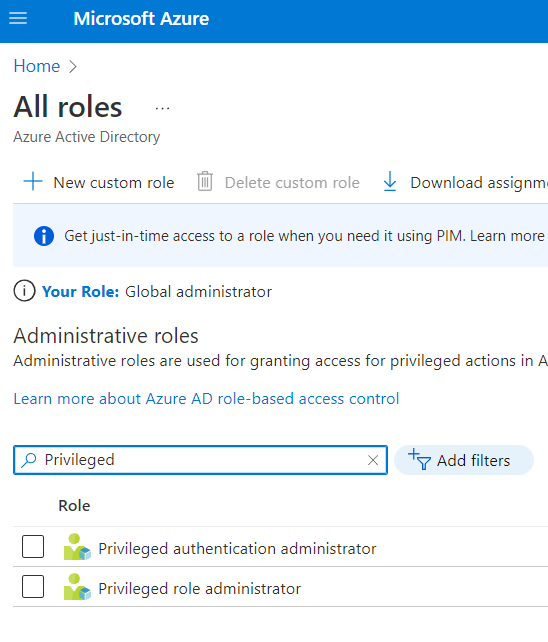Click the trash icon for Delete custom role
548x642 pixels.
point(205,181)
